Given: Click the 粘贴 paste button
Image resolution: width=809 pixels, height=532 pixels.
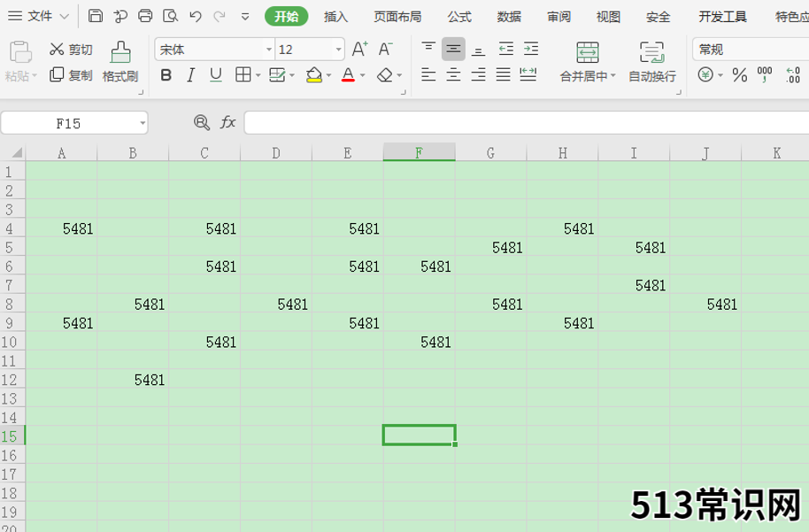Looking at the screenshot, I should (20, 61).
